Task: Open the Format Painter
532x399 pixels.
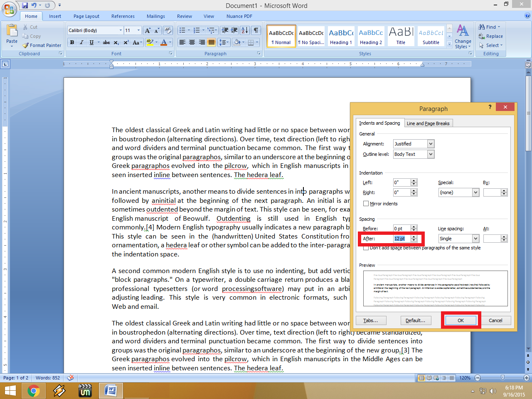Action: [42, 45]
